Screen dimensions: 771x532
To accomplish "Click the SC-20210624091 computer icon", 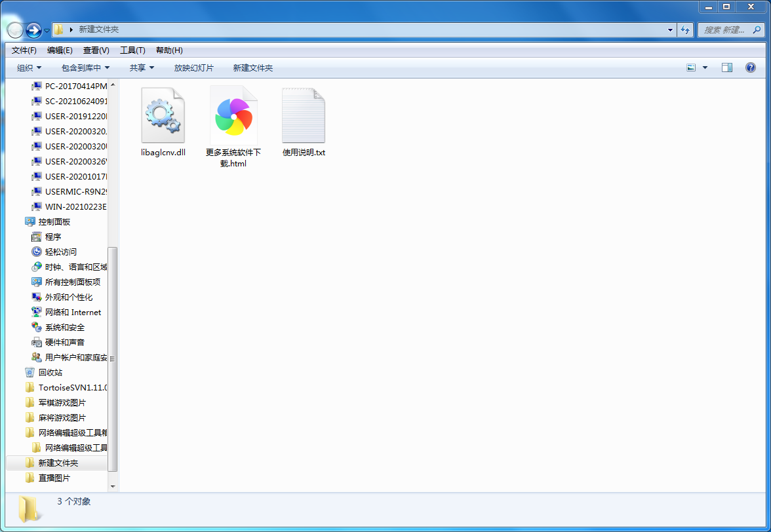I will click(x=37, y=101).
